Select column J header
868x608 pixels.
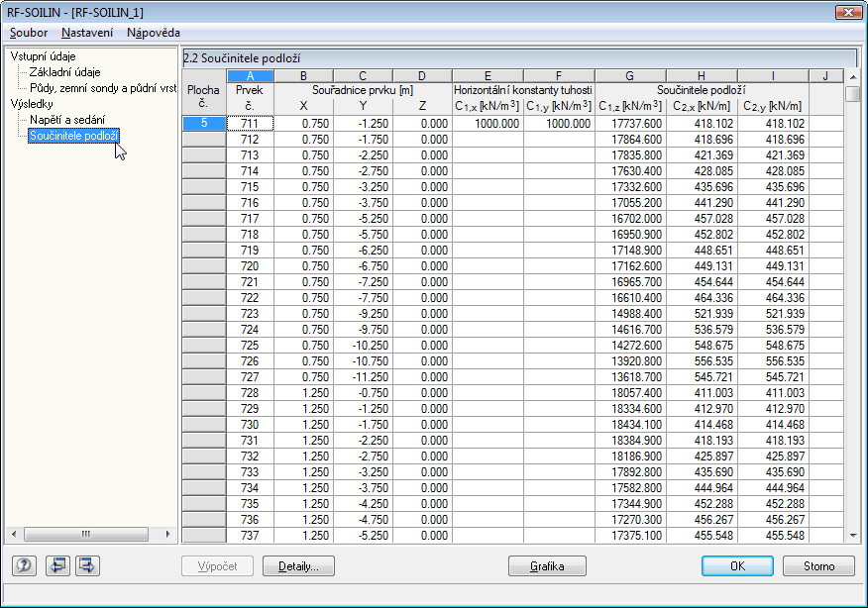(x=825, y=76)
